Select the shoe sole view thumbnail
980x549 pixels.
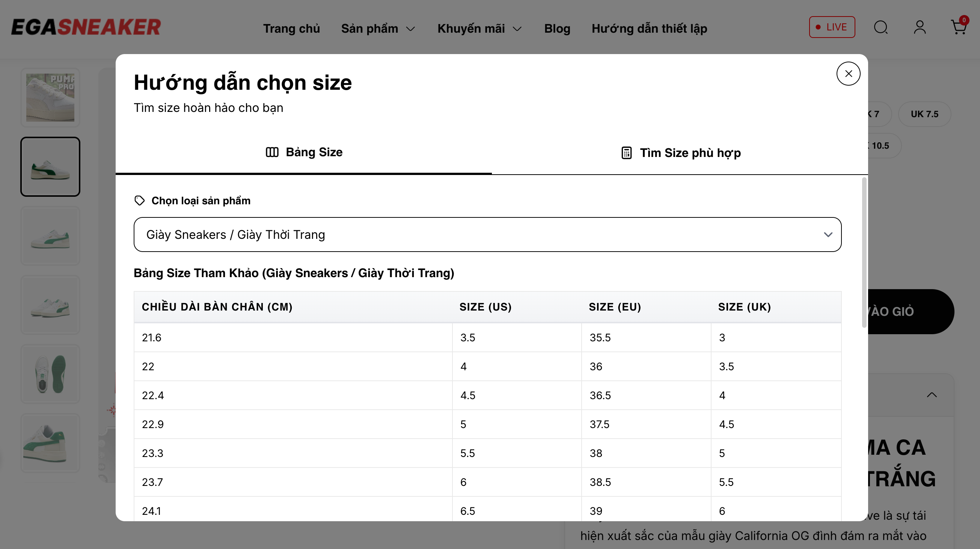pyautogui.click(x=50, y=374)
